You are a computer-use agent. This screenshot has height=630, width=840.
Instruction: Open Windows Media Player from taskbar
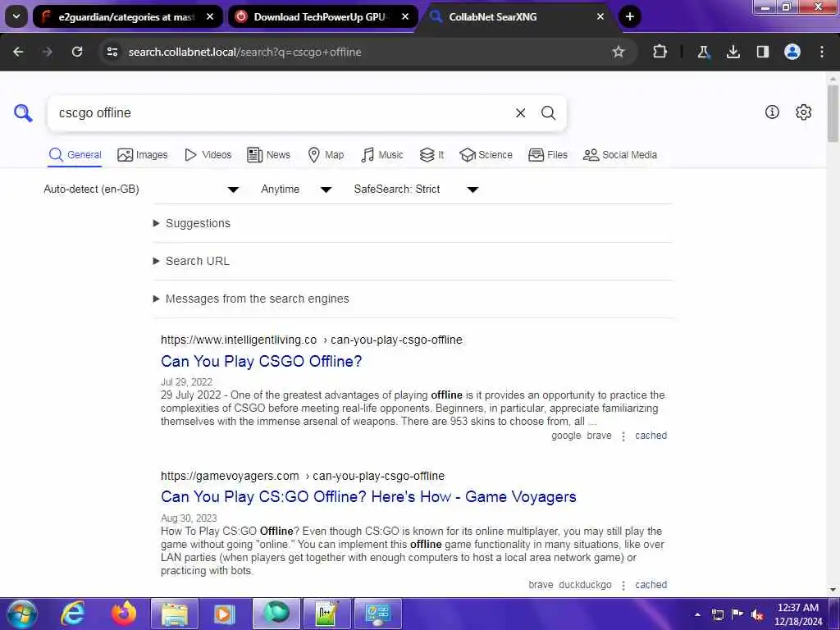coord(225,614)
